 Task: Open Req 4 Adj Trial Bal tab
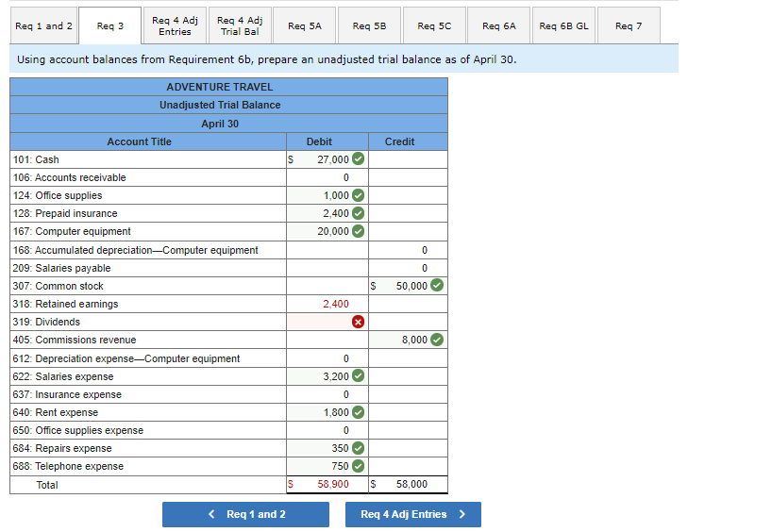(240, 25)
